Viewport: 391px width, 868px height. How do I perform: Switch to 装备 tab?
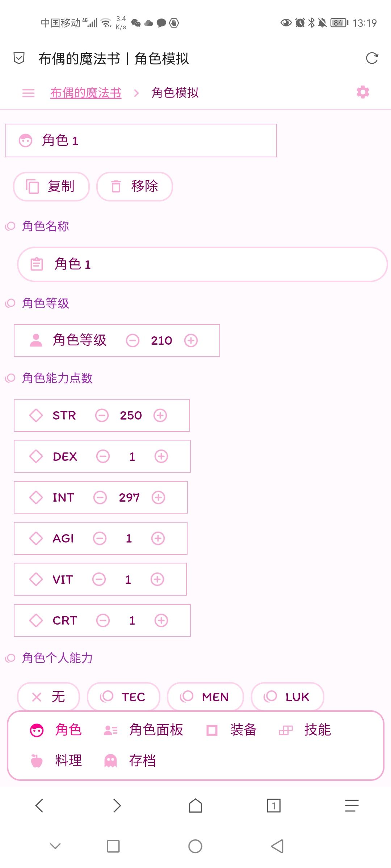click(232, 730)
